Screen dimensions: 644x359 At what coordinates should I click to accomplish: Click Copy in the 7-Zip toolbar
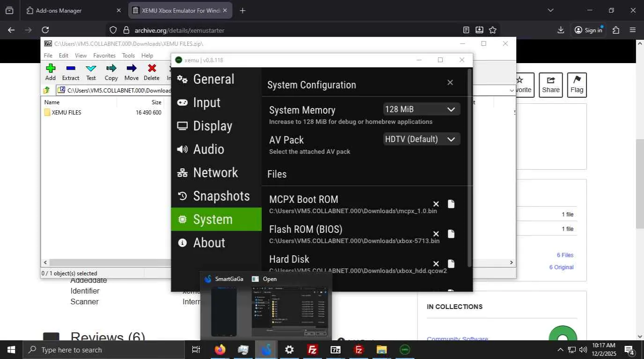(x=111, y=72)
